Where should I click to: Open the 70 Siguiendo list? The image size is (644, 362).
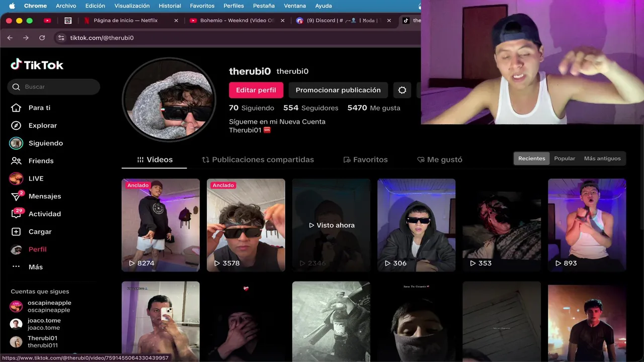pyautogui.click(x=252, y=108)
